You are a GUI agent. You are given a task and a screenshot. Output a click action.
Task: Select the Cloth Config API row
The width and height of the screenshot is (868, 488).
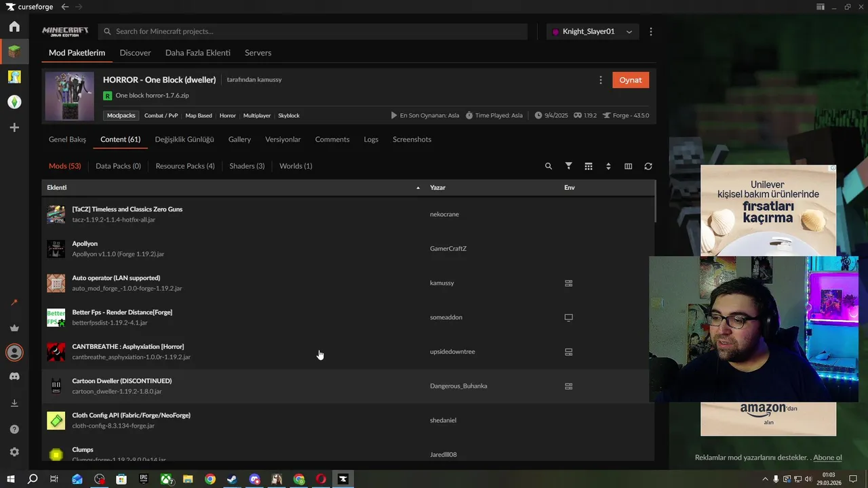[349, 420]
